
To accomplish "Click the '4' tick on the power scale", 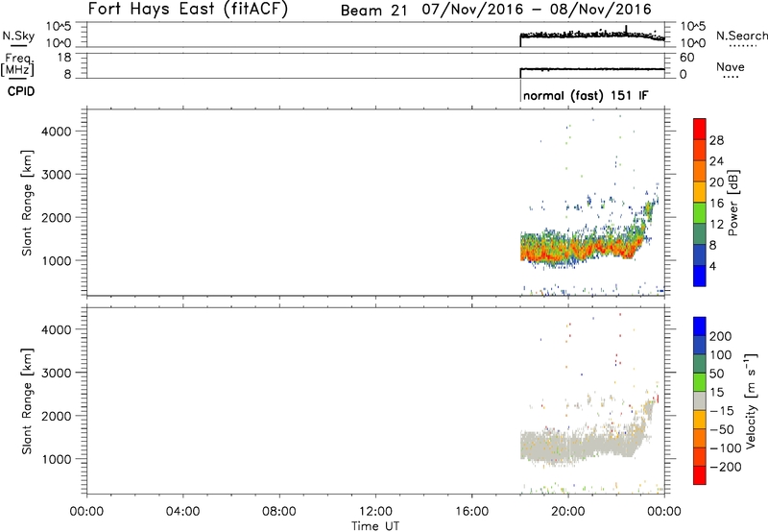I will click(x=712, y=266).
